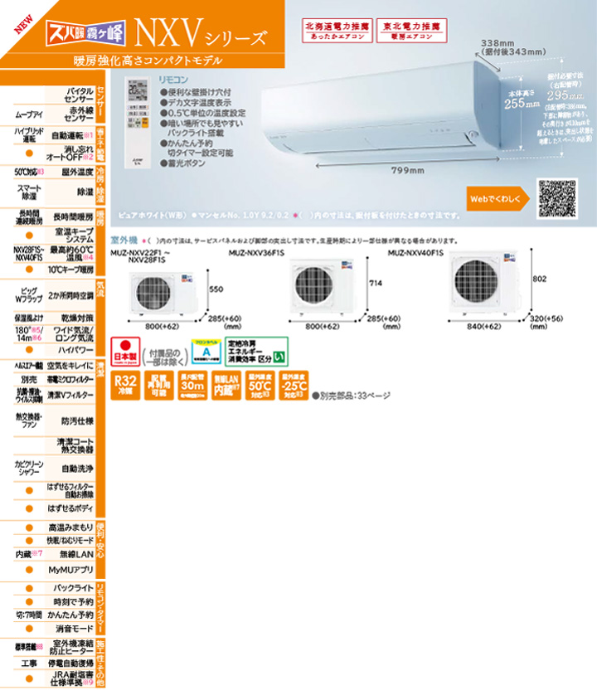Click the フロンラベル A rating badge
Image resolution: width=597 pixels, height=700 pixels.
pos(206,352)
